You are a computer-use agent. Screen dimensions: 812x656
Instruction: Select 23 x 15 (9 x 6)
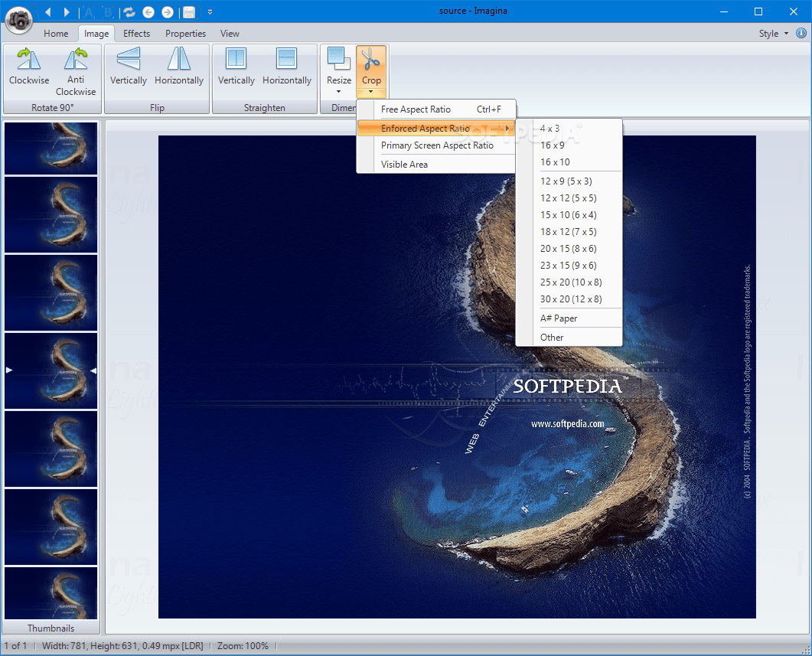(x=569, y=265)
